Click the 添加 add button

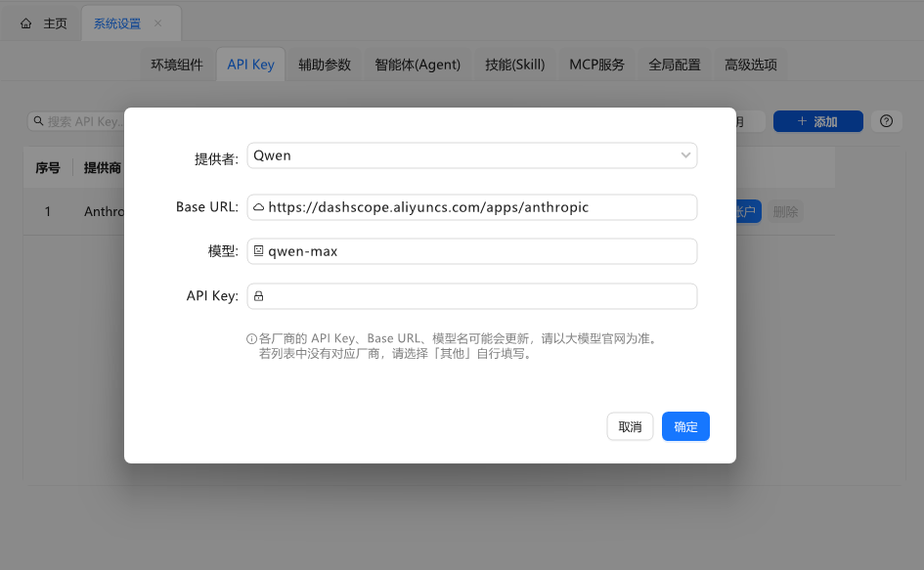tap(817, 121)
